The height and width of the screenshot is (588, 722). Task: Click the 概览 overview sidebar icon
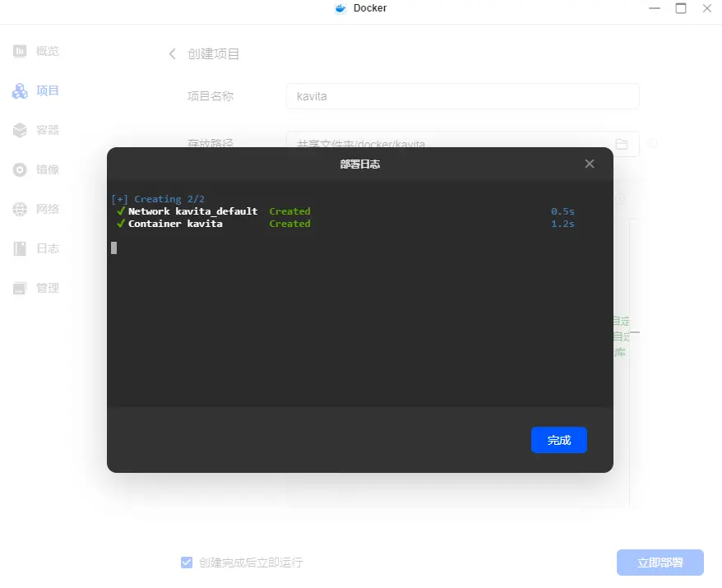click(20, 51)
